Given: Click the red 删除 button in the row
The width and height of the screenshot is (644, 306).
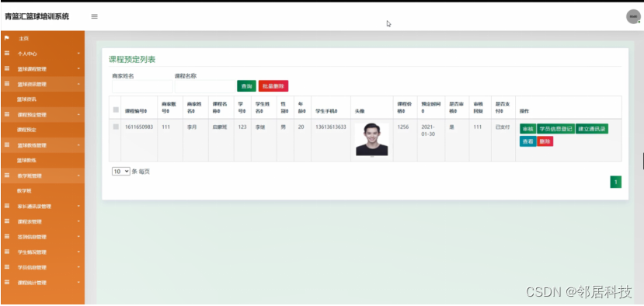Looking at the screenshot, I should (x=545, y=141).
